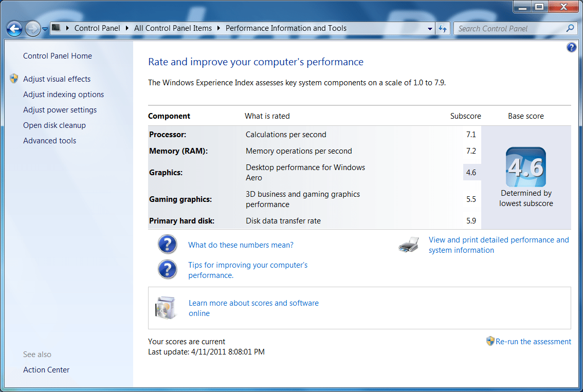Minimize the window

(522, 7)
